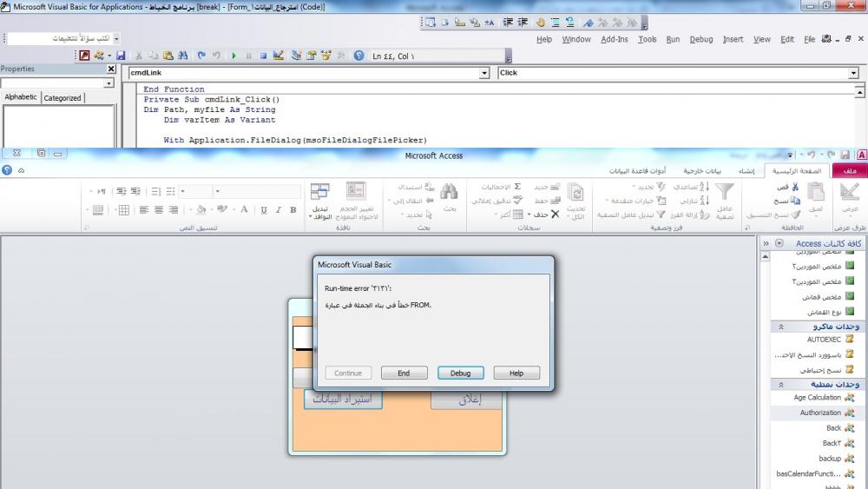Viewport: 868px width, 489px height.
Task: Open the Insert menu in VBA editor
Action: 733,39
